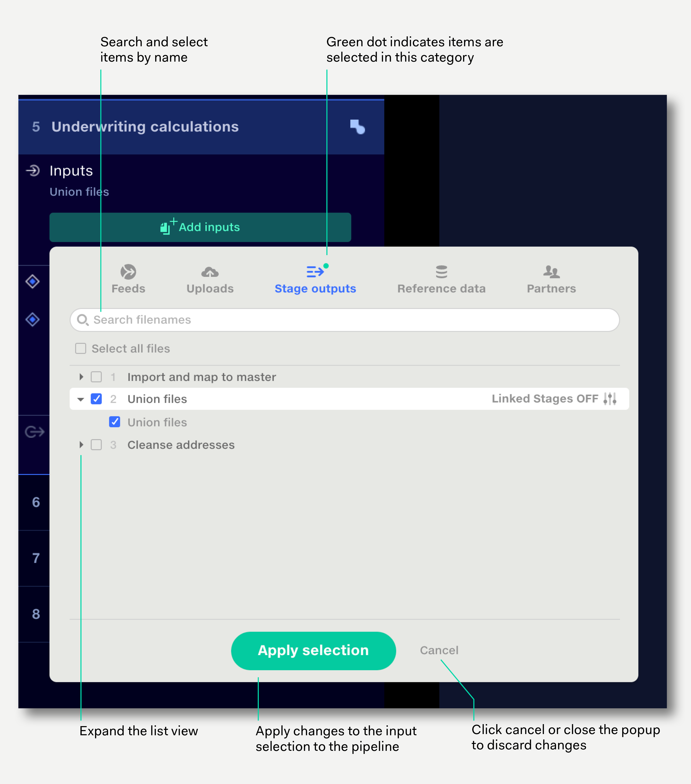Viewport: 691px width, 784px height.
Task: Uncheck stage 2 Union files checkbox
Action: [x=96, y=399]
